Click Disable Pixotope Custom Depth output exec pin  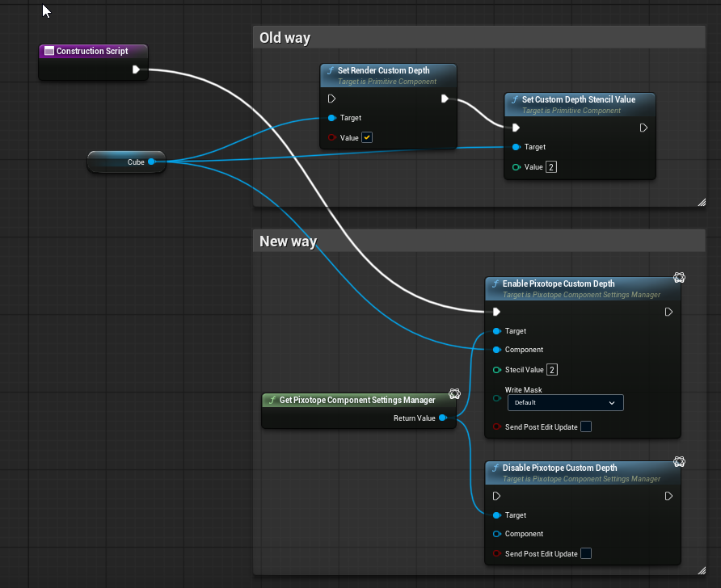[x=668, y=496]
